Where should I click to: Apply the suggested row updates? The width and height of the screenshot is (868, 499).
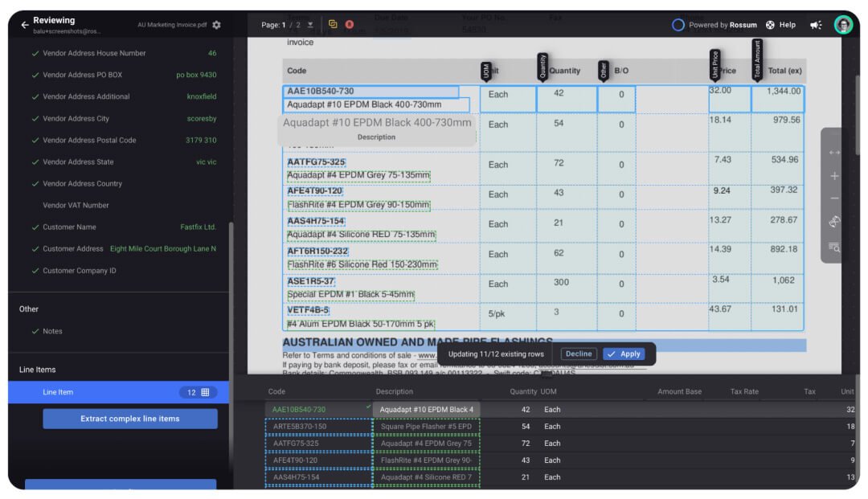[x=624, y=354]
